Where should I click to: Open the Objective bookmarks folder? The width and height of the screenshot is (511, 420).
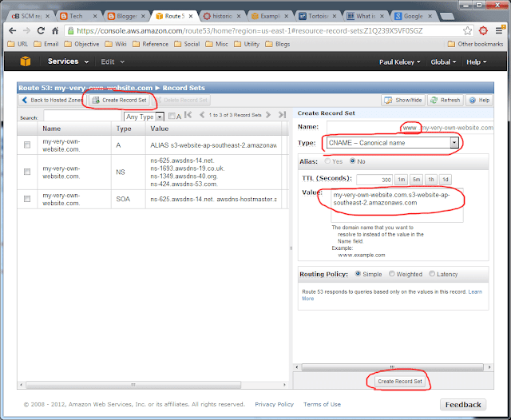click(81, 44)
